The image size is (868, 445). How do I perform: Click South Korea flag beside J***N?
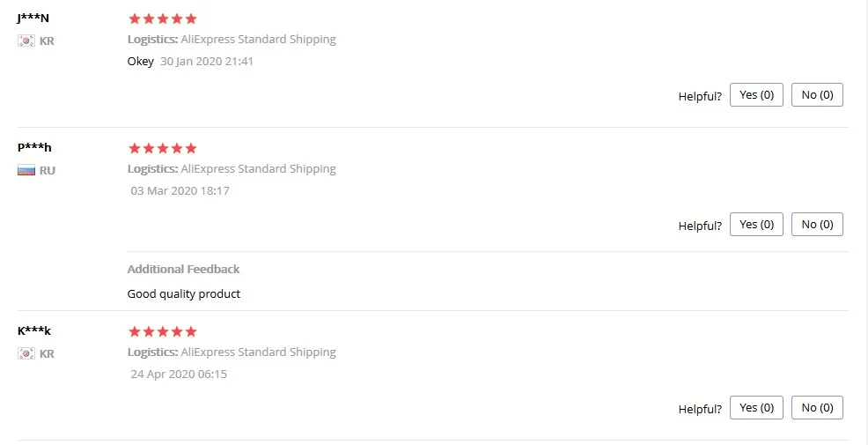[26, 41]
